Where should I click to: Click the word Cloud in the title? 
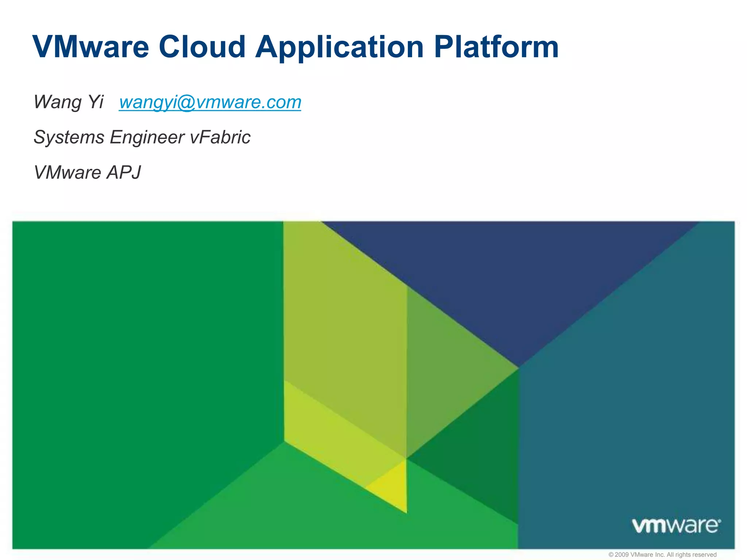(202, 47)
